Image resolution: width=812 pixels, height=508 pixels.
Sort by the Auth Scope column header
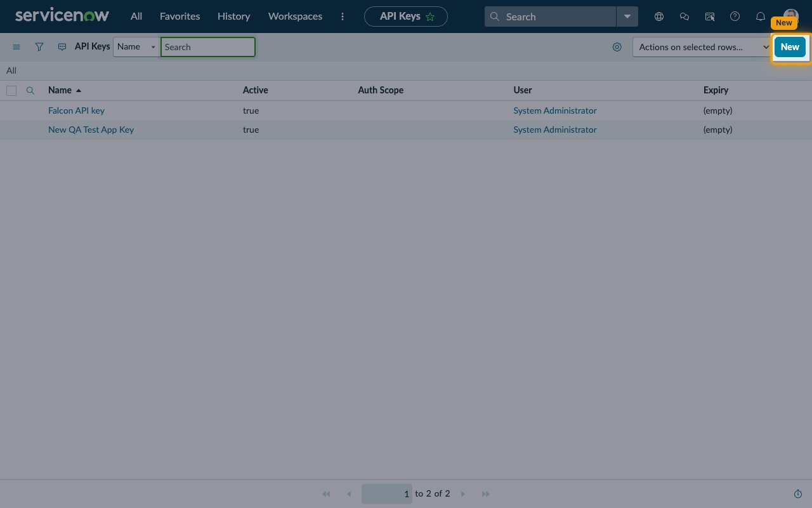pyautogui.click(x=381, y=90)
